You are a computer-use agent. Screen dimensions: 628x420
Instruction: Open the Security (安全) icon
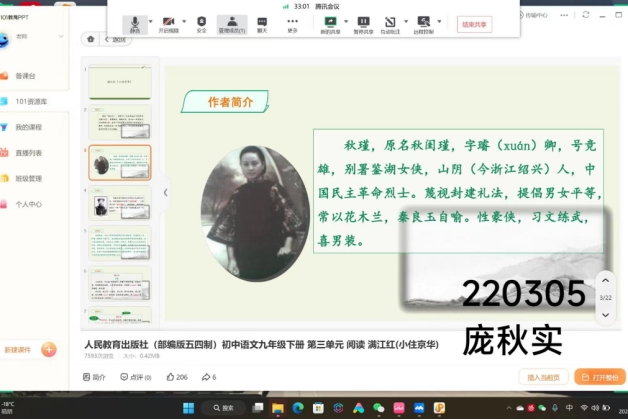201,22
